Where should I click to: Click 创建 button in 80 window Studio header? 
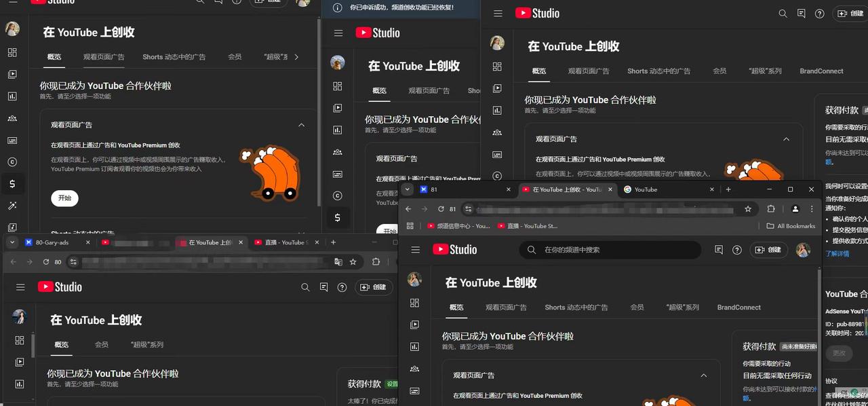(374, 287)
